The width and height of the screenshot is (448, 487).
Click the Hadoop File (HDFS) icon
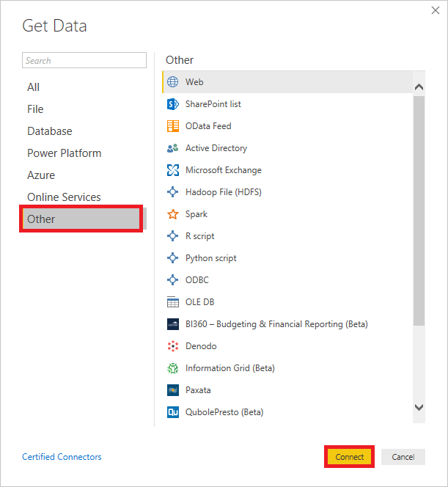[172, 192]
